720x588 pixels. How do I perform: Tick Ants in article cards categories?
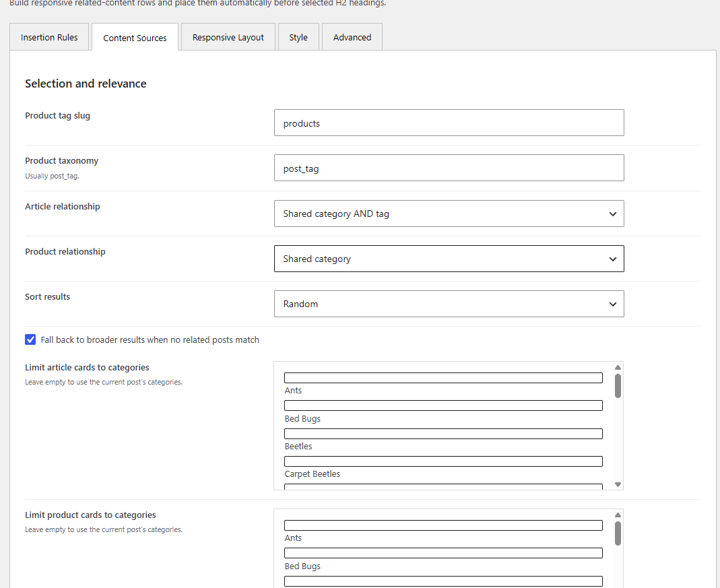point(443,378)
